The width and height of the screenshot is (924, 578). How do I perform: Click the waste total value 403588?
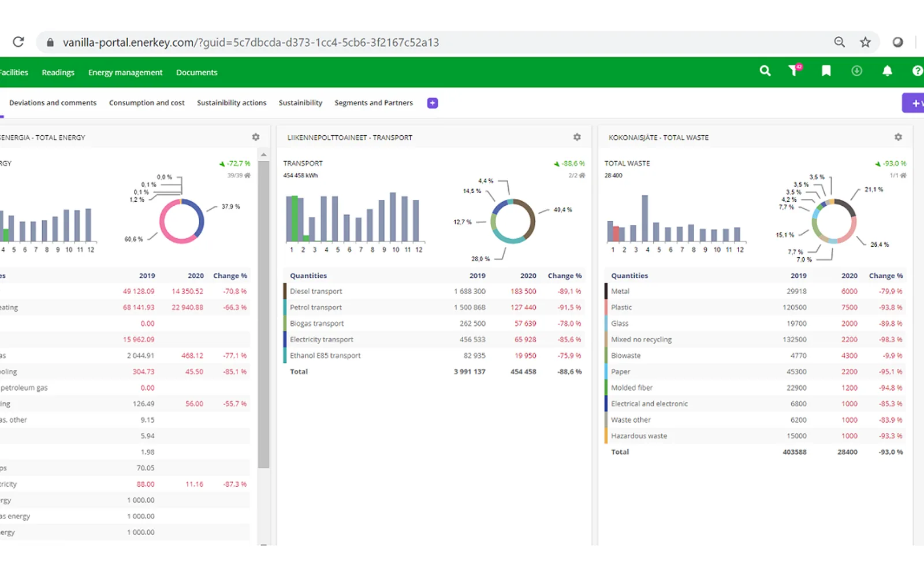click(795, 452)
